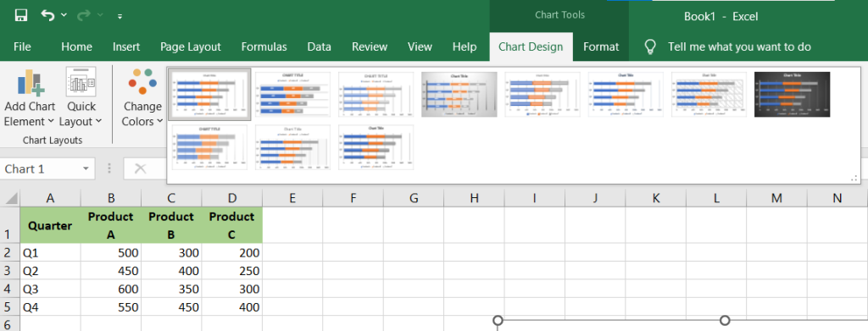
Task: Open the Format tab under Chart Tools
Action: point(601,47)
